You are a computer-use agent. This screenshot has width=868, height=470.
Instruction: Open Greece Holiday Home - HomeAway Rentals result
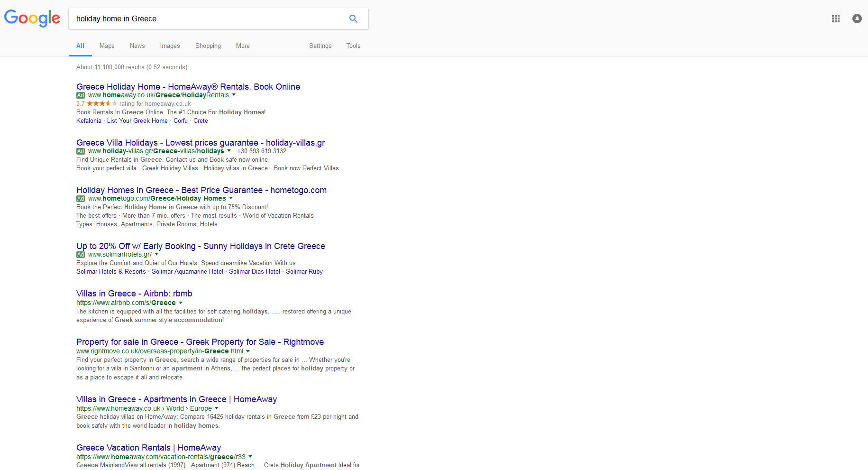[188, 87]
